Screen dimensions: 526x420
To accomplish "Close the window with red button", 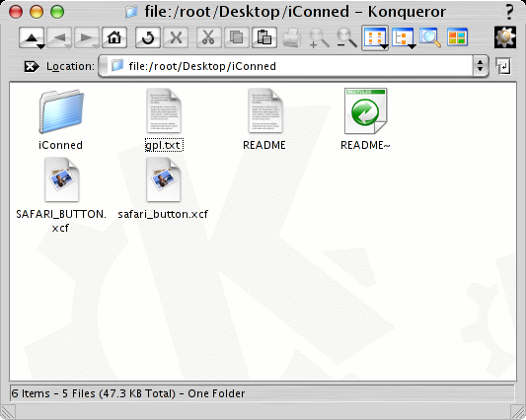I will (16, 12).
